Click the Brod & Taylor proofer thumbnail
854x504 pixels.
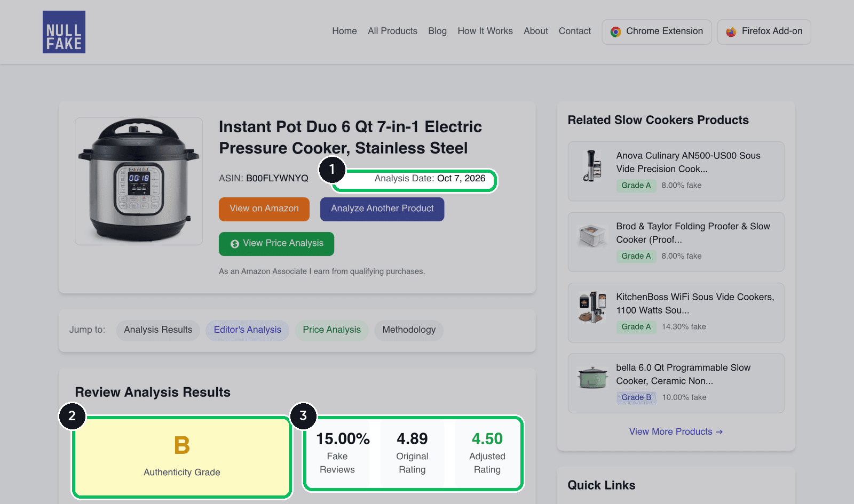tap(592, 236)
